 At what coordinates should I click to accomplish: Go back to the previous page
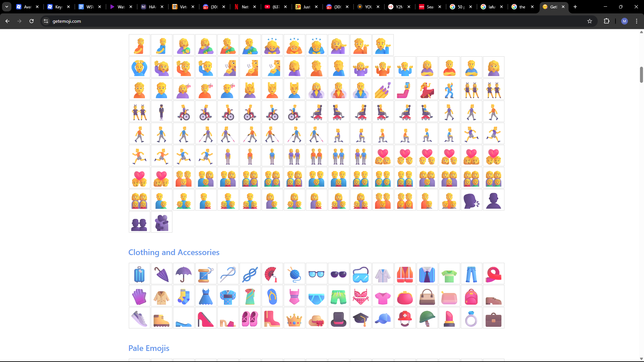(7, 21)
